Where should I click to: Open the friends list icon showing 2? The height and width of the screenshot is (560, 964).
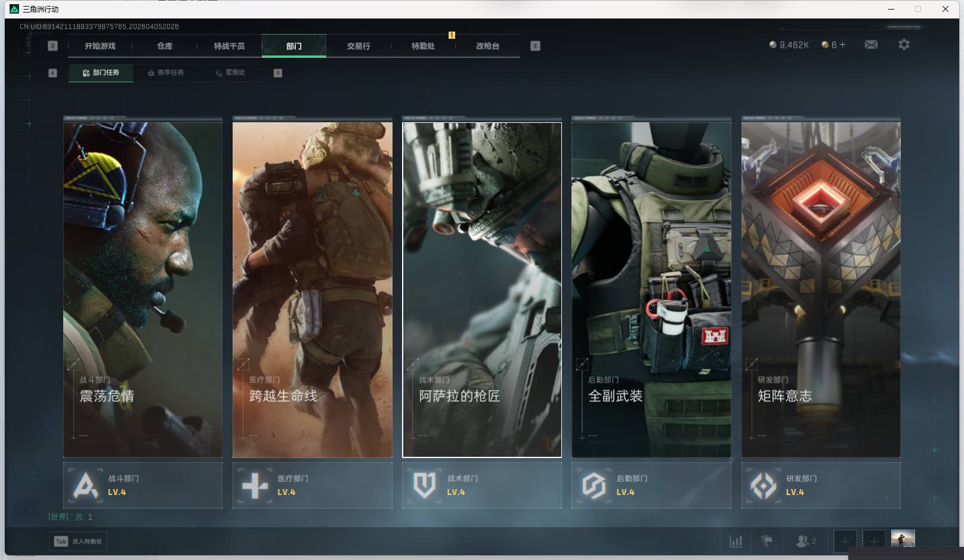806,542
